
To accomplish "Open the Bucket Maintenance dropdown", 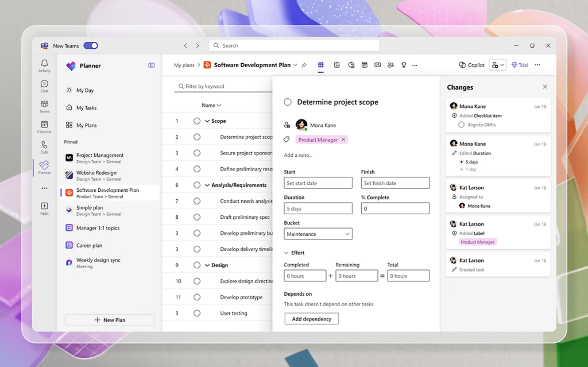I will pos(318,234).
